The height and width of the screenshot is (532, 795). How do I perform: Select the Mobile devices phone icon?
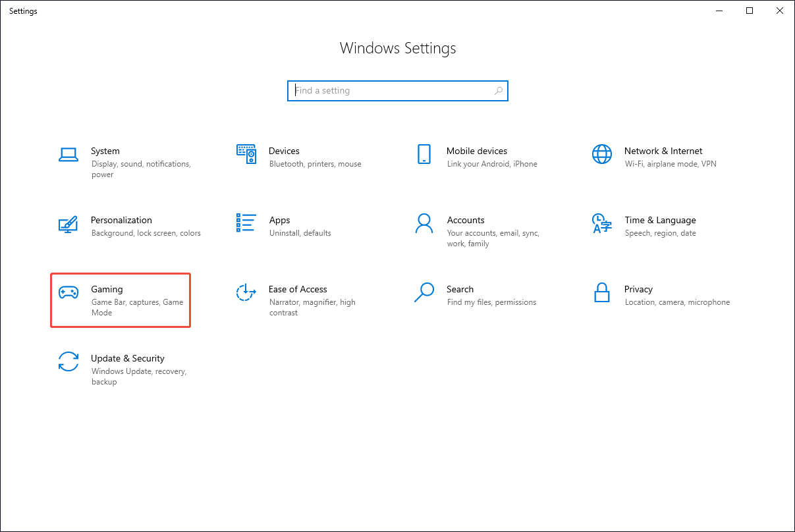[x=424, y=154]
